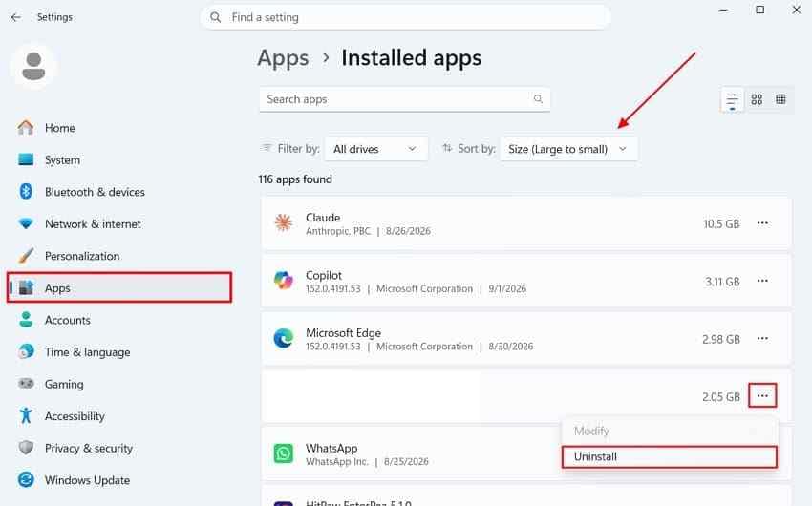Open the Filter by All drives dropdown
The height and width of the screenshot is (506, 812).
point(376,149)
